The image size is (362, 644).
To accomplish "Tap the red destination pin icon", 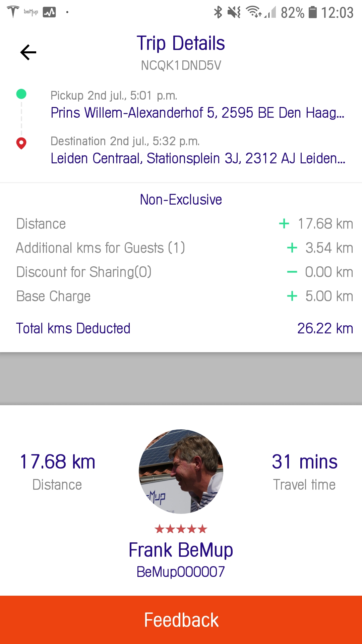I will coord(21,143).
